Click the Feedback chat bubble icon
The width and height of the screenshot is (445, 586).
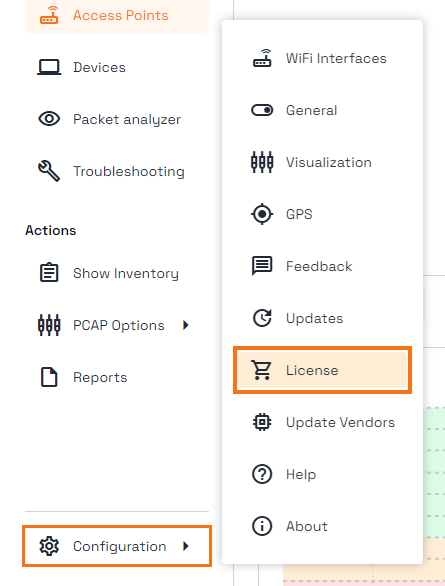(x=262, y=266)
